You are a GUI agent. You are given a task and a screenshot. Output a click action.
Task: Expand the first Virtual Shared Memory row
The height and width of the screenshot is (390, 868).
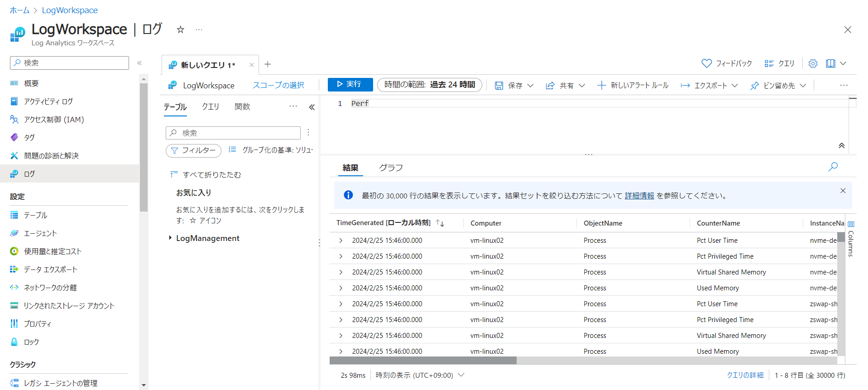(341, 272)
